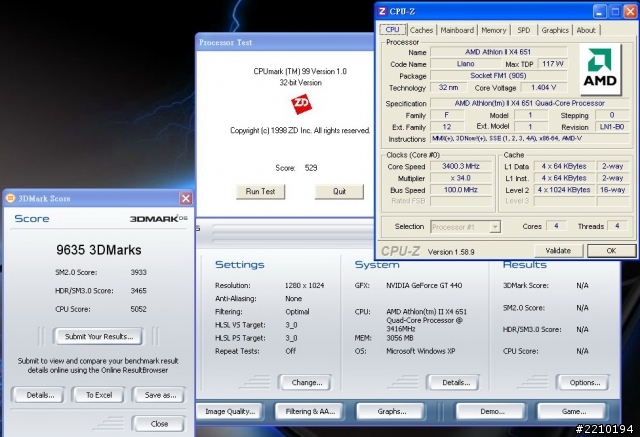Click the 9635 3DMarks score text

99,250
